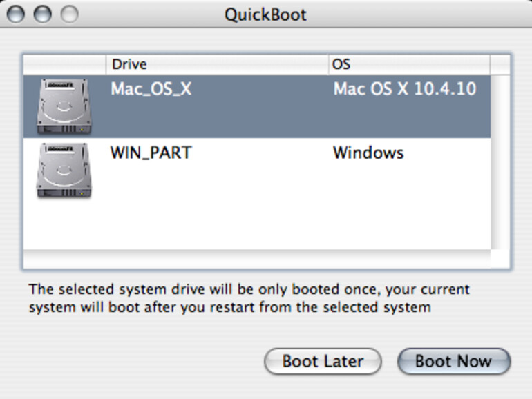Click the boot-once description text

[249, 298]
